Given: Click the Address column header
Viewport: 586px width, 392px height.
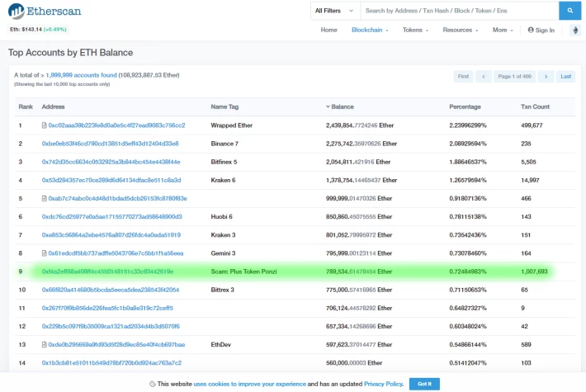Looking at the screenshot, I should pos(53,107).
